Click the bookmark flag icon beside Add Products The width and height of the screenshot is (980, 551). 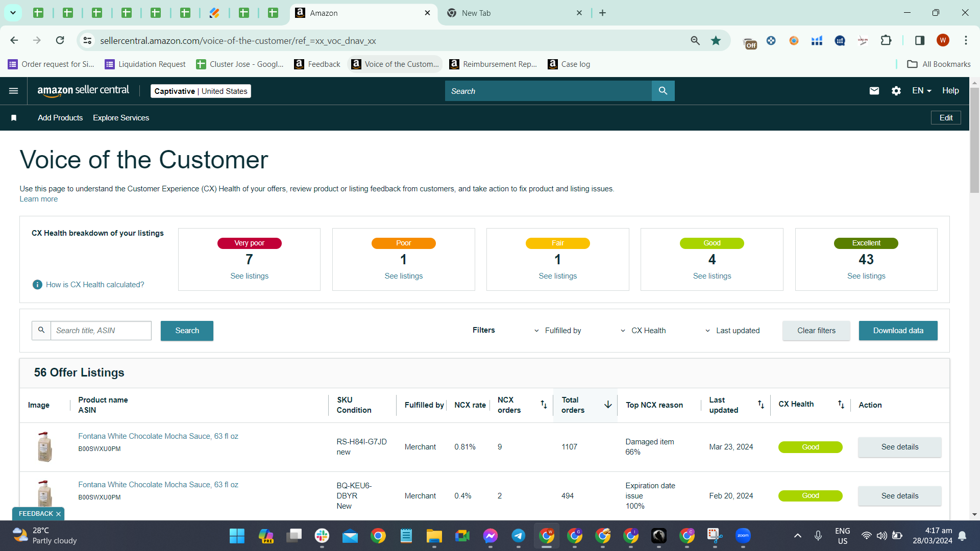14,118
